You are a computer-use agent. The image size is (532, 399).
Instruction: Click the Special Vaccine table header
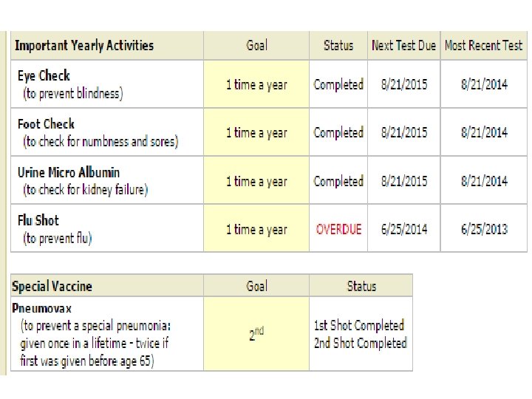[x=52, y=286]
